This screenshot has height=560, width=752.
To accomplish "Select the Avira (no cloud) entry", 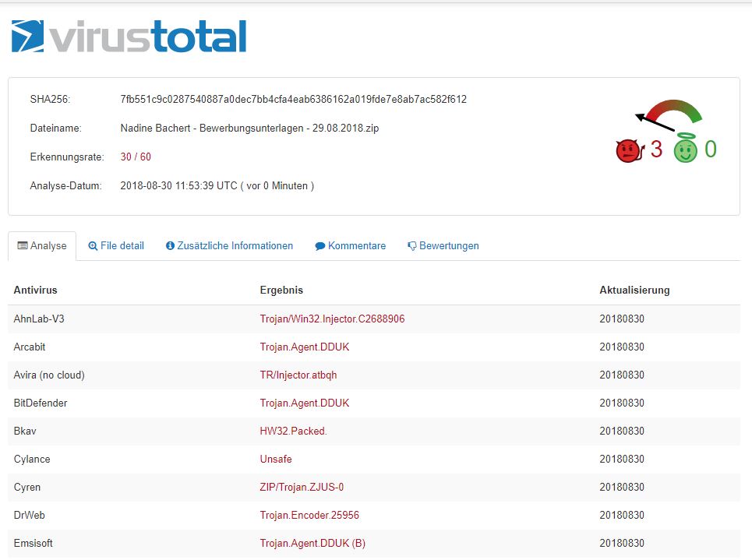I will (49, 375).
